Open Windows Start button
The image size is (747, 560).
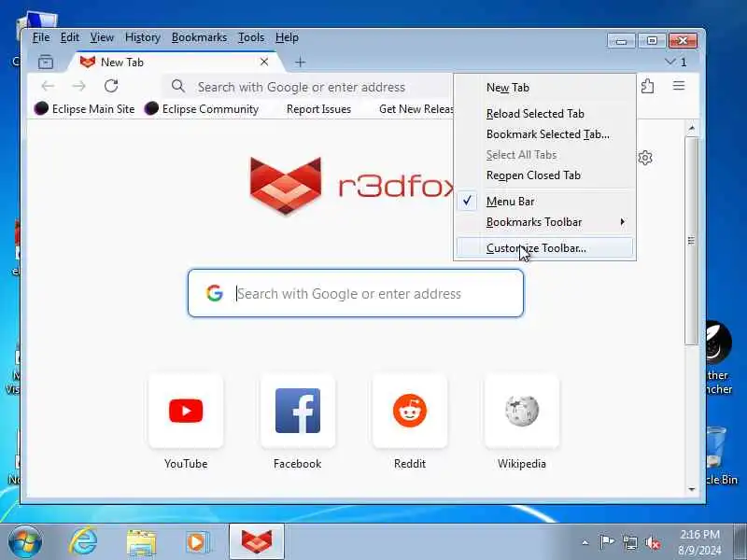coord(25,542)
